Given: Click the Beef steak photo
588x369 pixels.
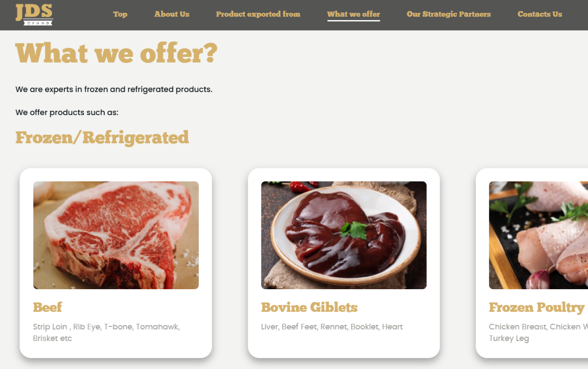Looking at the screenshot, I should [116, 235].
